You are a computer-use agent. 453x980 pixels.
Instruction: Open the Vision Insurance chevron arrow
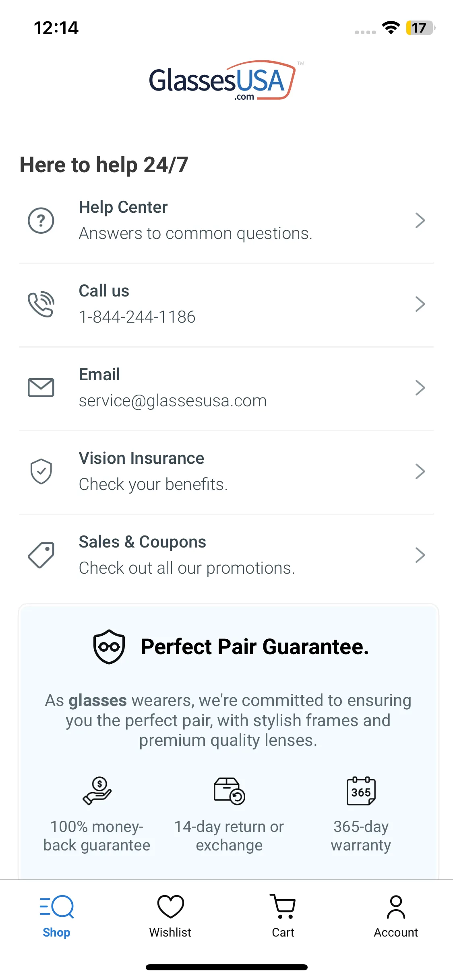420,471
